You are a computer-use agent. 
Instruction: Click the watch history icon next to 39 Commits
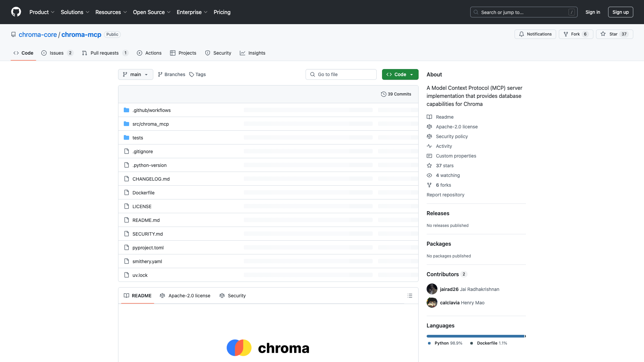pos(384,94)
